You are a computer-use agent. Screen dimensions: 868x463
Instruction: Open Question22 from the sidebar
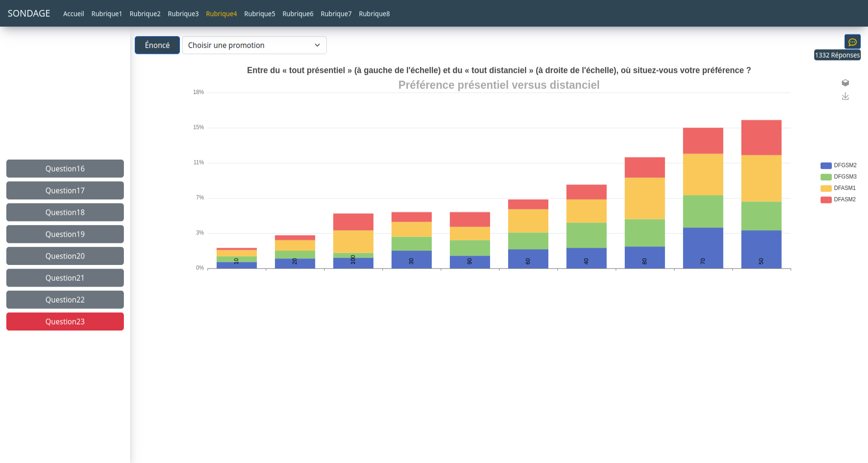point(65,300)
